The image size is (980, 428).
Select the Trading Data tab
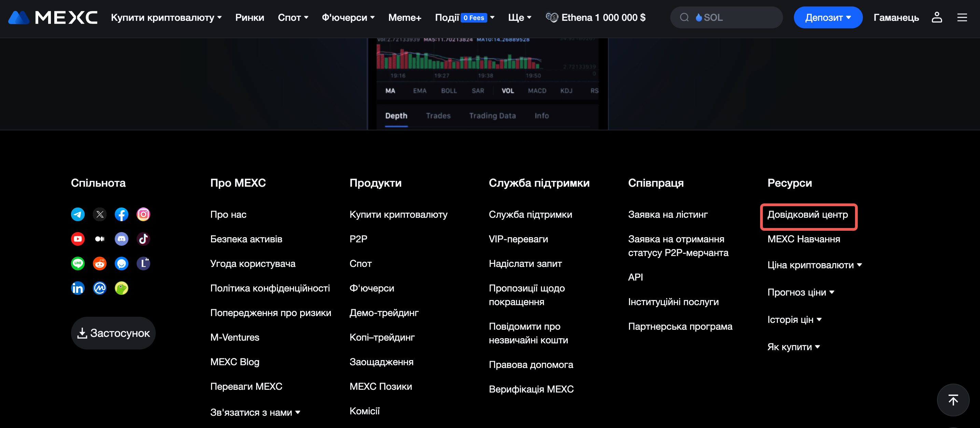[492, 116]
